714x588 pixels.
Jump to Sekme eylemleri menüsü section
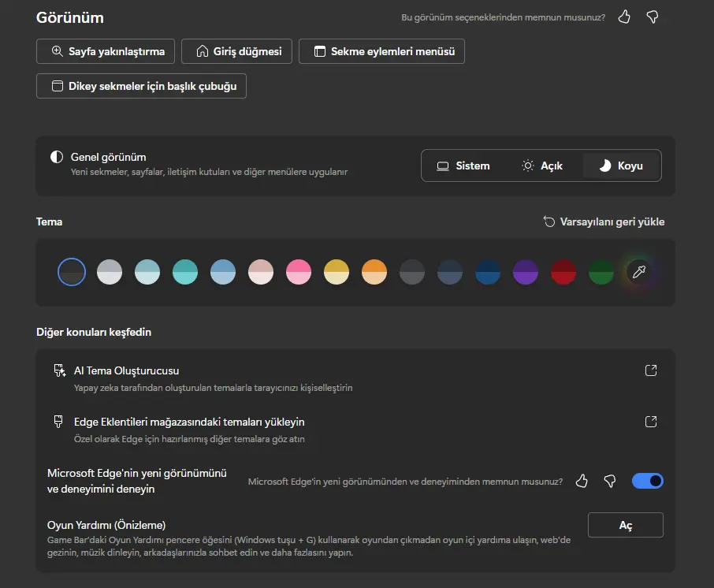(x=381, y=51)
